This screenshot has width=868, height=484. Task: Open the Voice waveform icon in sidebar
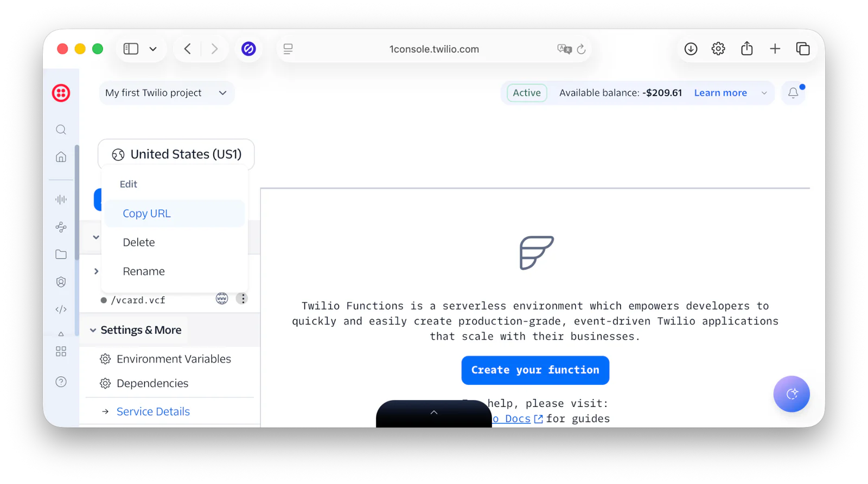point(61,199)
